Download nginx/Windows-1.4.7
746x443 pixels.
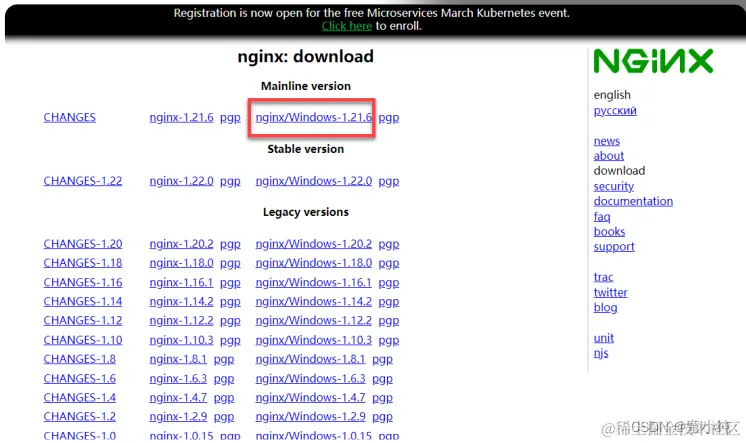310,397
